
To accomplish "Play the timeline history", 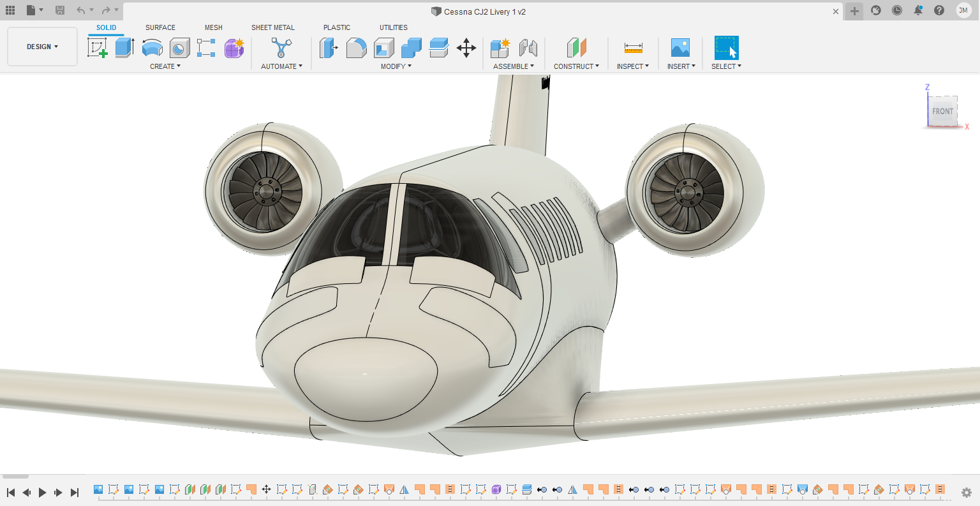I will point(43,493).
